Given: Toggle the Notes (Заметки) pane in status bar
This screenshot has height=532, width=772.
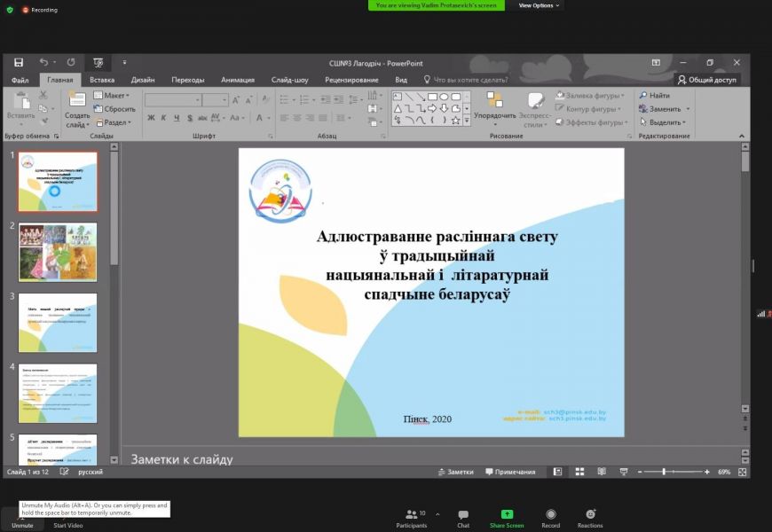Looking at the screenshot, I should (455, 472).
